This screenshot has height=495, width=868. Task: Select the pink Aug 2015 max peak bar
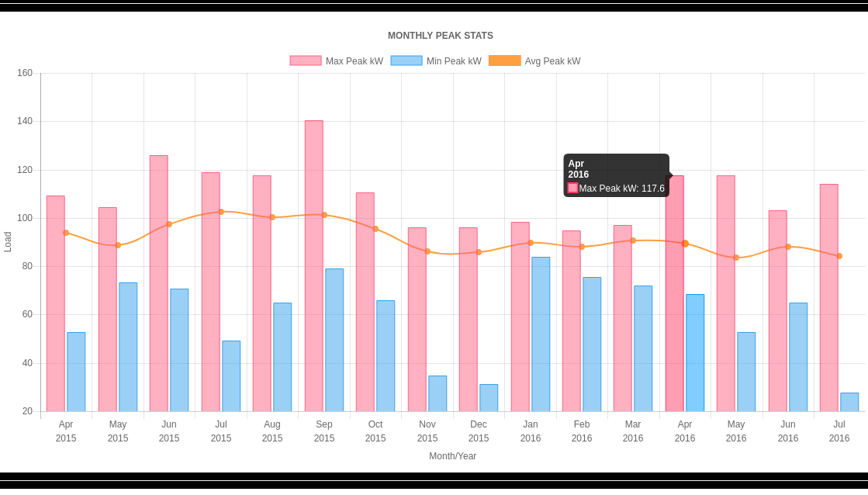point(262,293)
